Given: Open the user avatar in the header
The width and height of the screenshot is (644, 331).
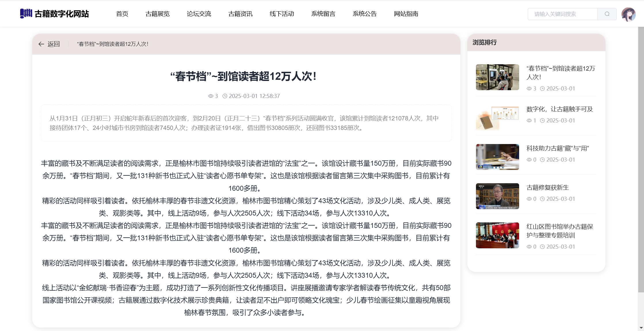Looking at the screenshot, I should coord(628,14).
